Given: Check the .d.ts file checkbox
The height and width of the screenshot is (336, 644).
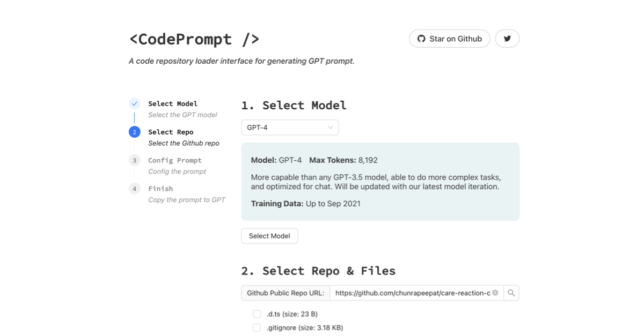Looking at the screenshot, I should (x=257, y=314).
